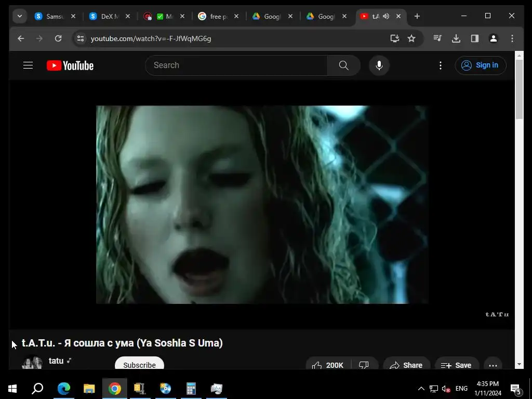Viewport: 532px width, 399px height.
Task: Click the t.A.T.u. video title text
Action: point(122,343)
